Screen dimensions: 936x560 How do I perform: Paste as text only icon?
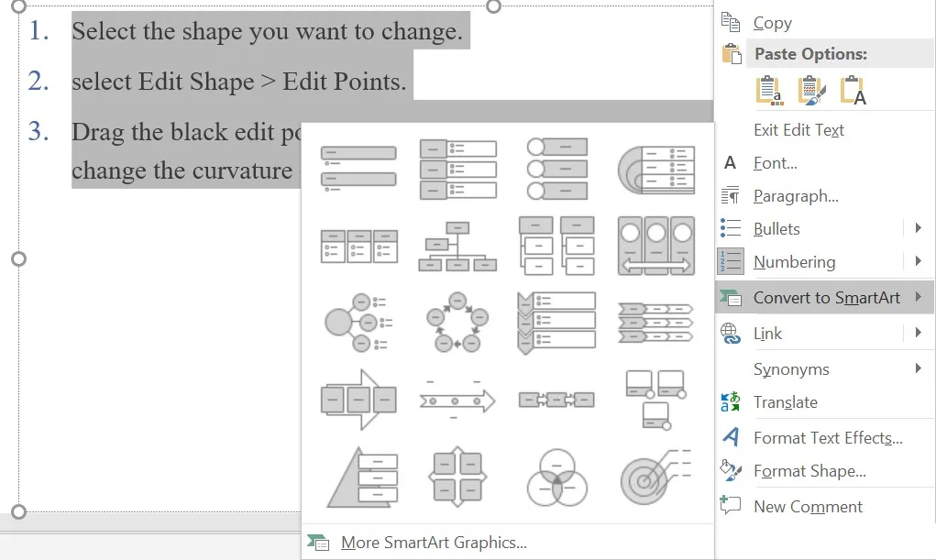853,90
